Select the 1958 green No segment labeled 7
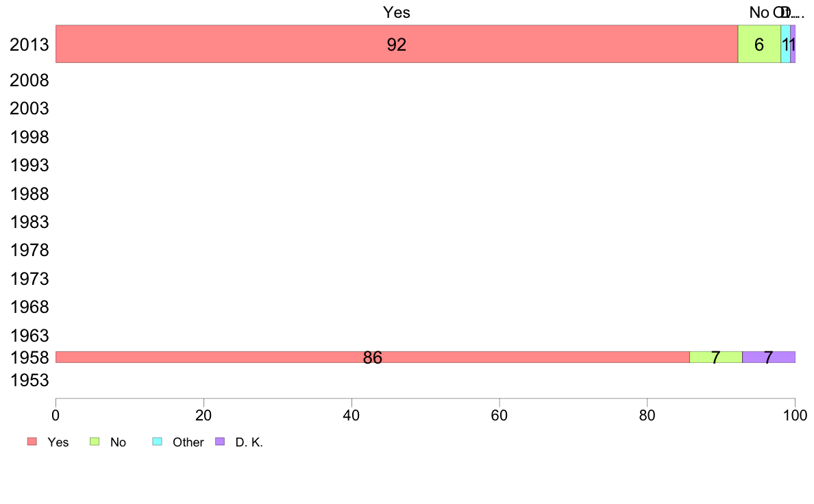The image size is (814, 504). pos(716,357)
